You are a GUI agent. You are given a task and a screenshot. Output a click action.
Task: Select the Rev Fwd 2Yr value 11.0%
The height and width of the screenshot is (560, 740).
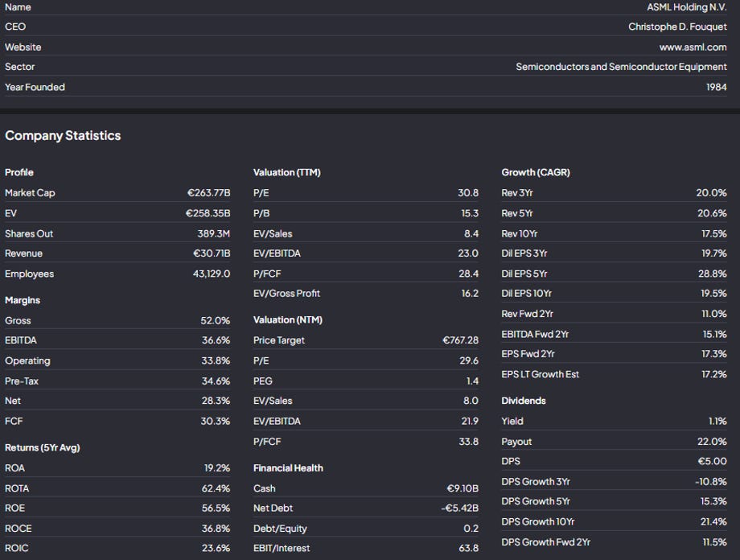coord(714,314)
